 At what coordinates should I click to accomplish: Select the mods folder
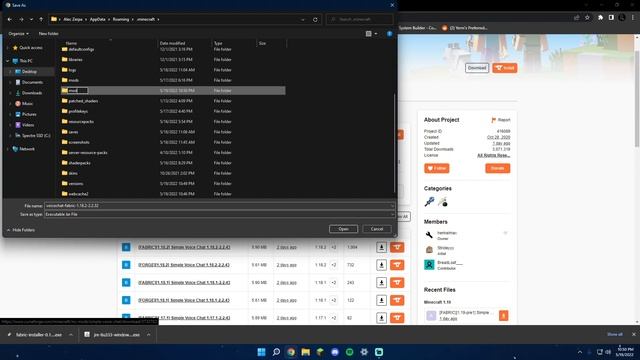coord(73,80)
